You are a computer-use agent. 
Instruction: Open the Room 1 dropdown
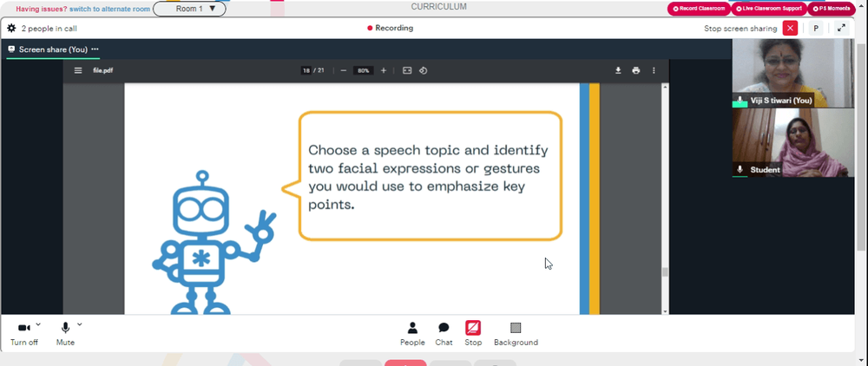pyautogui.click(x=189, y=9)
